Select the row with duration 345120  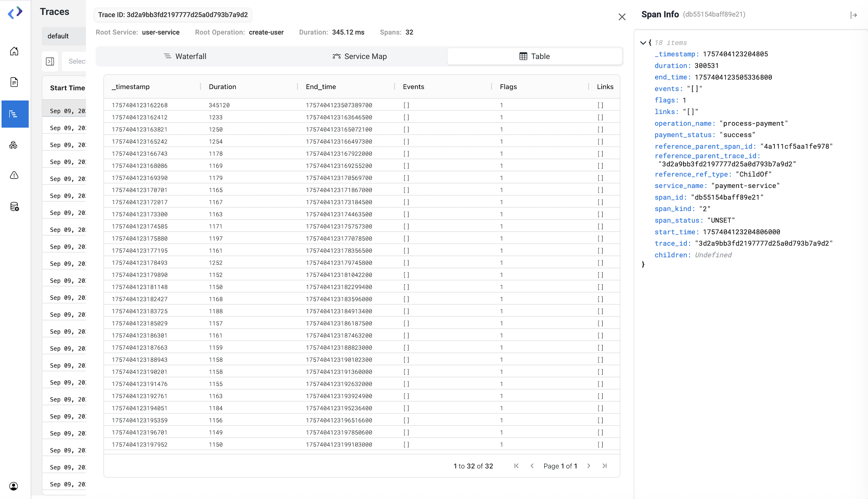click(x=219, y=105)
